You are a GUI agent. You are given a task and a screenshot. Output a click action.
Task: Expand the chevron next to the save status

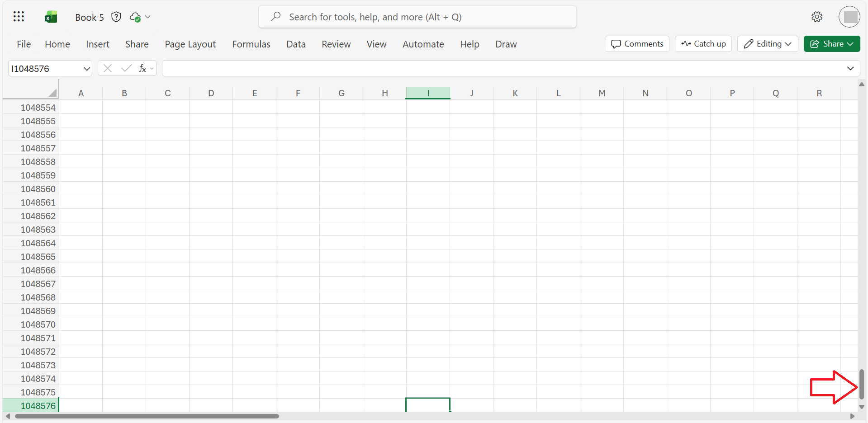coord(147,17)
